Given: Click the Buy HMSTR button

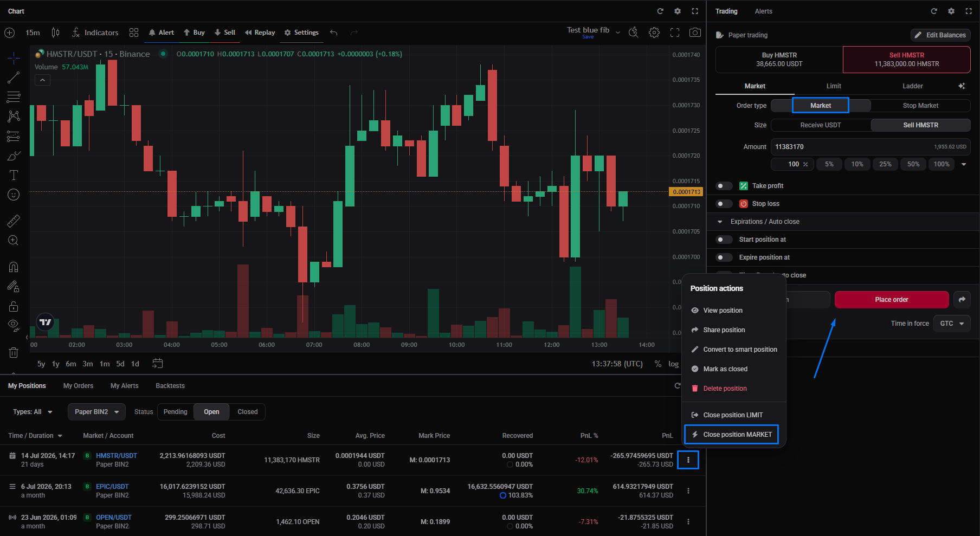Looking at the screenshot, I should [x=779, y=60].
